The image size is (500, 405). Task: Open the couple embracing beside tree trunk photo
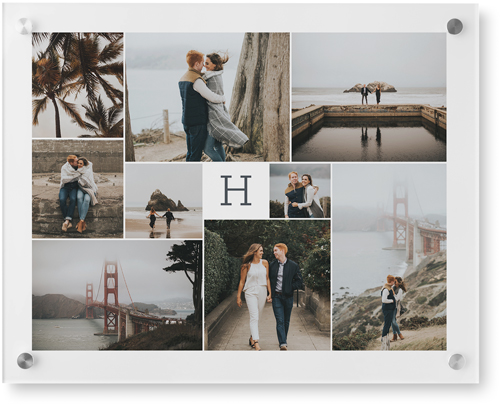point(207,97)
